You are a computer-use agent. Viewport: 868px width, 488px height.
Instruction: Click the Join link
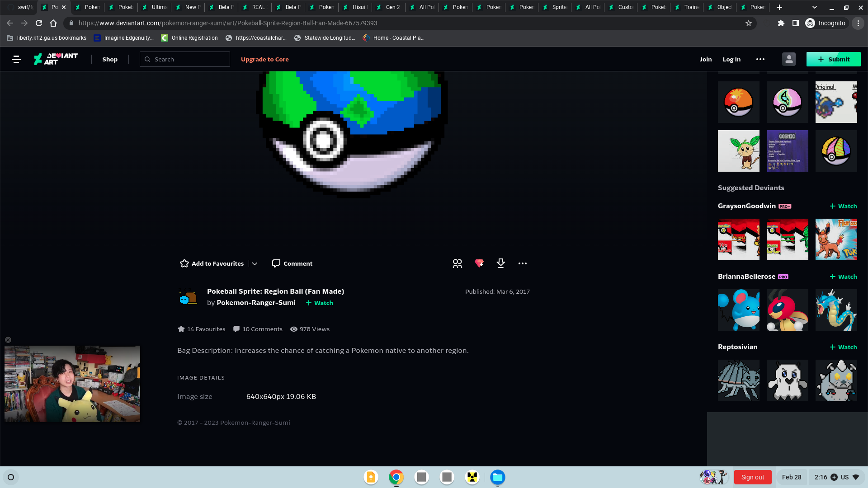coord(706,59)
